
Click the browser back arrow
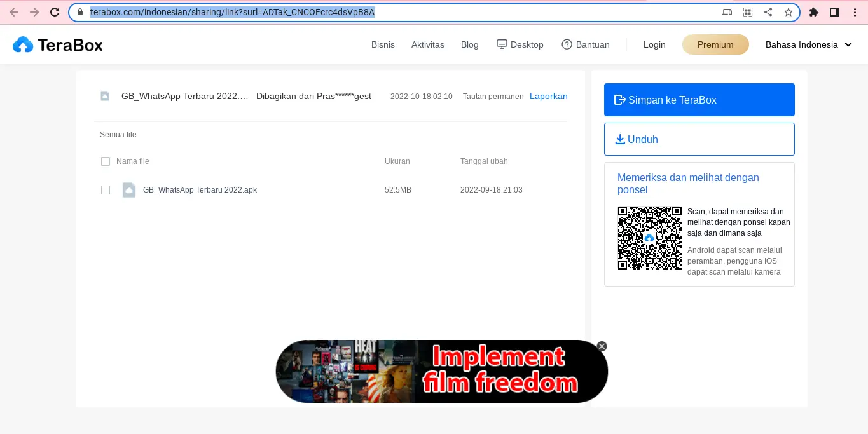14,12
